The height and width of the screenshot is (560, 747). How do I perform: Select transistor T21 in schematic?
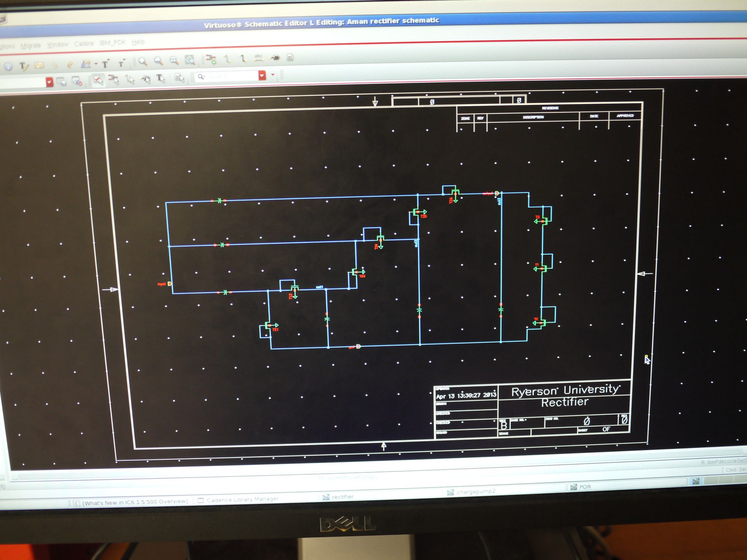pos(270,326)
